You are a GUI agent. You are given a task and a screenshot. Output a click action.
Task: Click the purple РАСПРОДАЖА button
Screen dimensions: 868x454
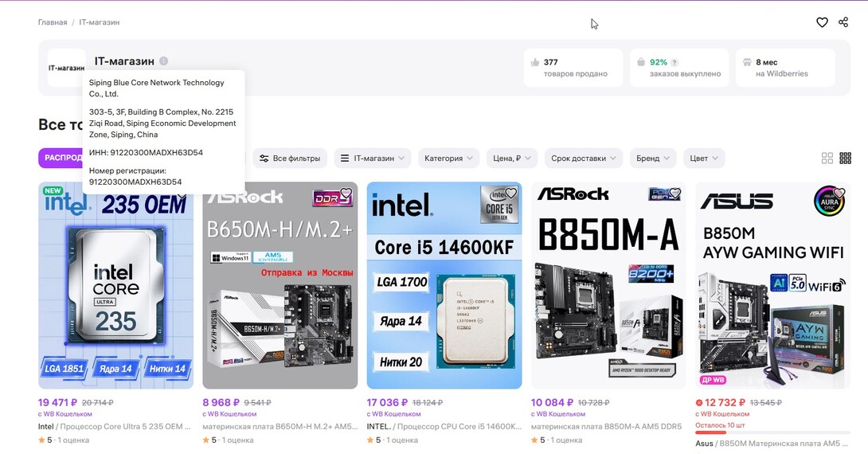pyautogui.click(x=60, y=158)
